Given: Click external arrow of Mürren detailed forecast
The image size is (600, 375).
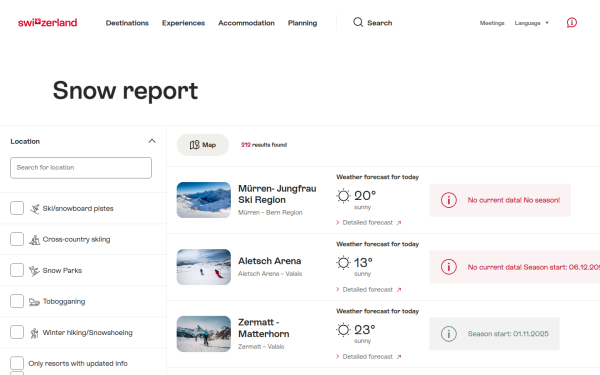Looking at the screenshot, I should [x=399, y=223].
